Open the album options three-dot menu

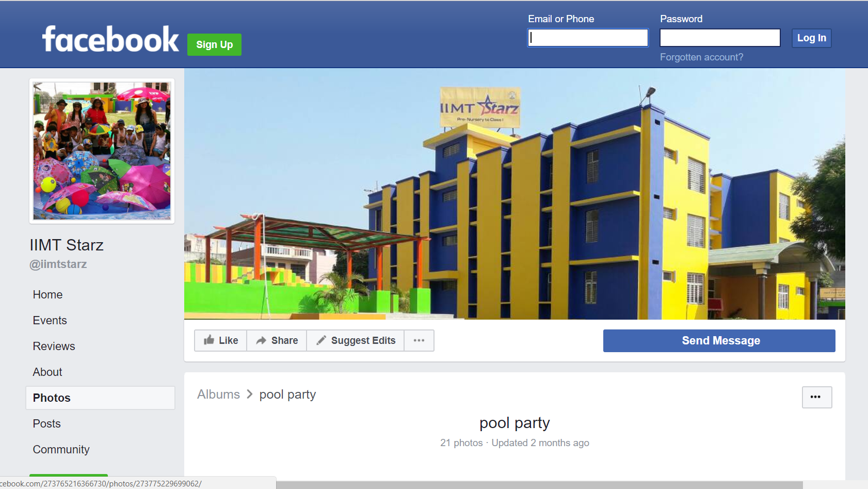coord(816,397)
